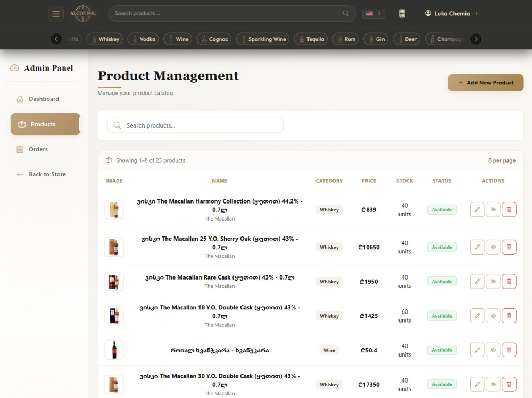Edit the Macallan 25 Y.O. Sherry Oak
Viewport: 532px width, 398px height.
click(x=477, y=247)
